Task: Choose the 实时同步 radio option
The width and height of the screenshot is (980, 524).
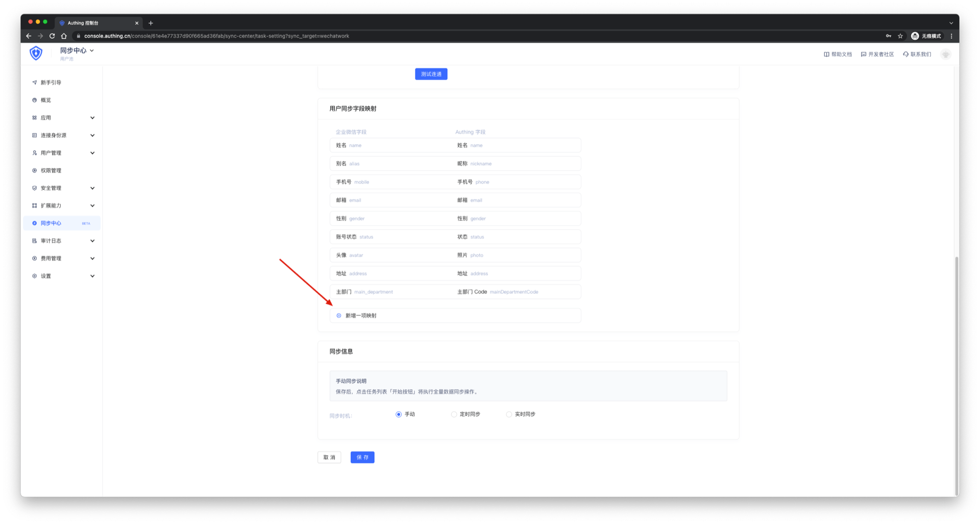Action: coord(509,414)
